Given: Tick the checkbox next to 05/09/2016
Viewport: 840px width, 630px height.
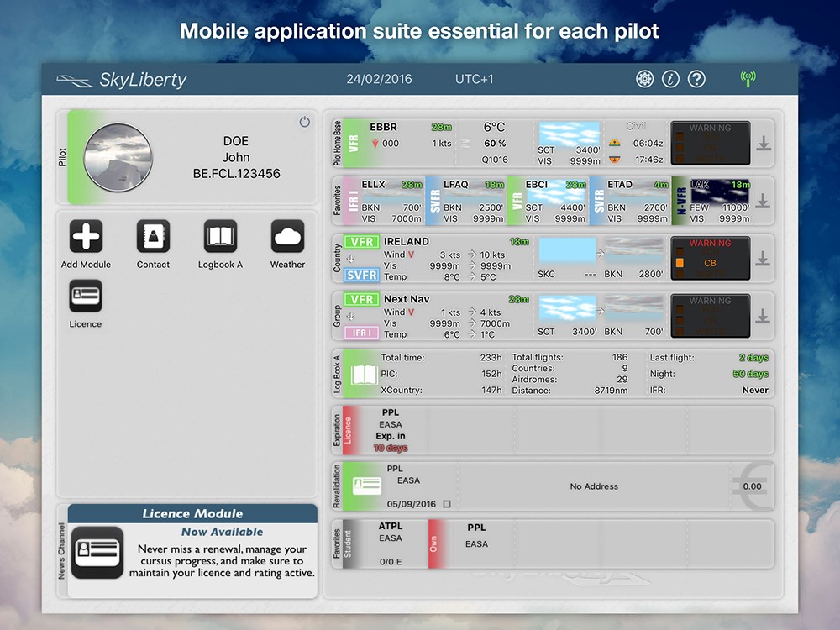Looking at the screenshot, I should [448, 504].
